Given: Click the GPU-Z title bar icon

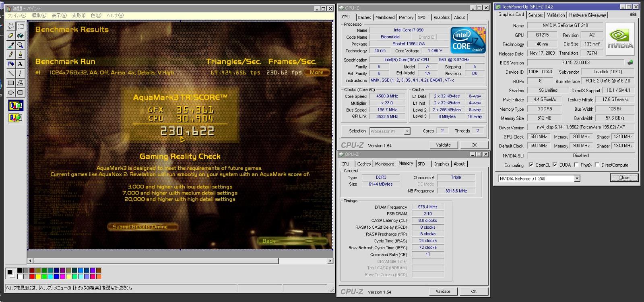Looking at the screenshot, I should click(x=498, y=7).
